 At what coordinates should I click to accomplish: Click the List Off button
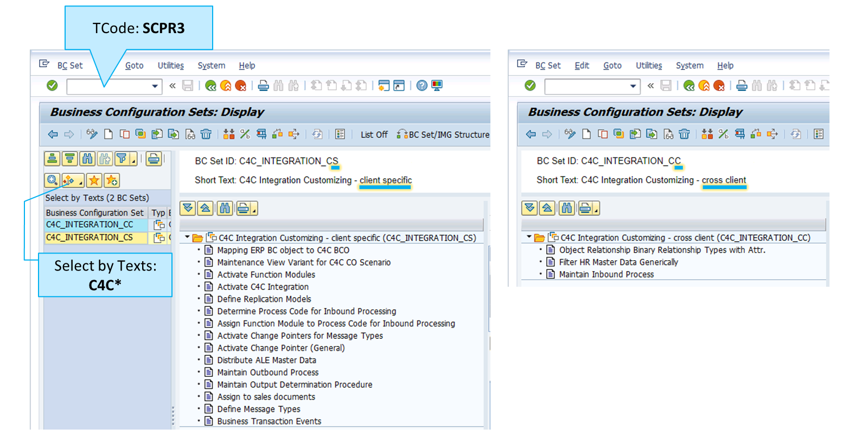[374, 134]
